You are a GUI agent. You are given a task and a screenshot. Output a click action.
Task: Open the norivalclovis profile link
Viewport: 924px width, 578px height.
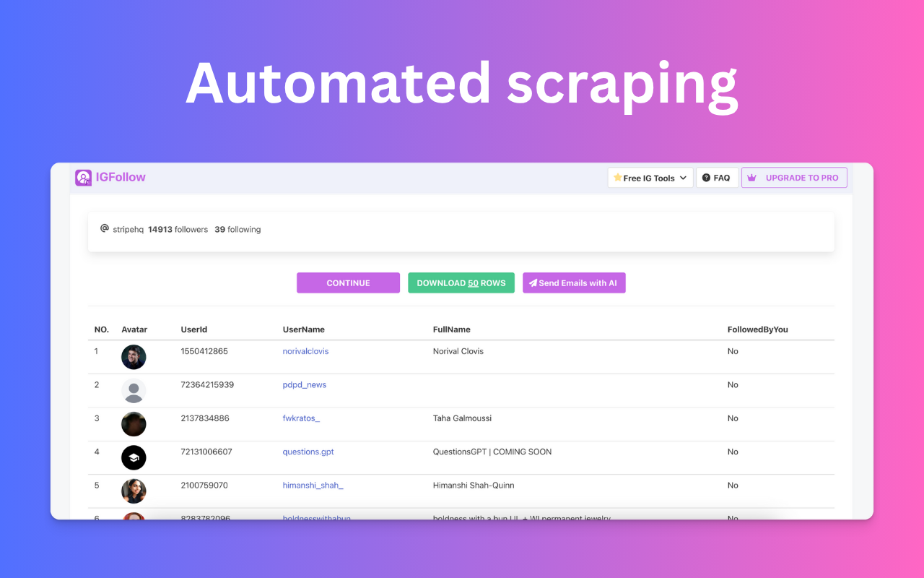305,351
